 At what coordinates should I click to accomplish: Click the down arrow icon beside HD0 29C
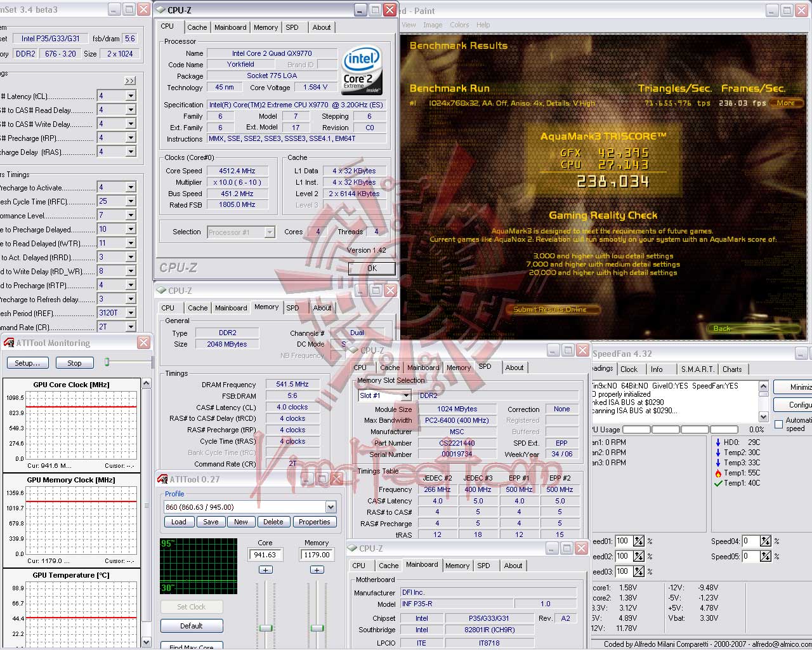click(x=718, y=442)
